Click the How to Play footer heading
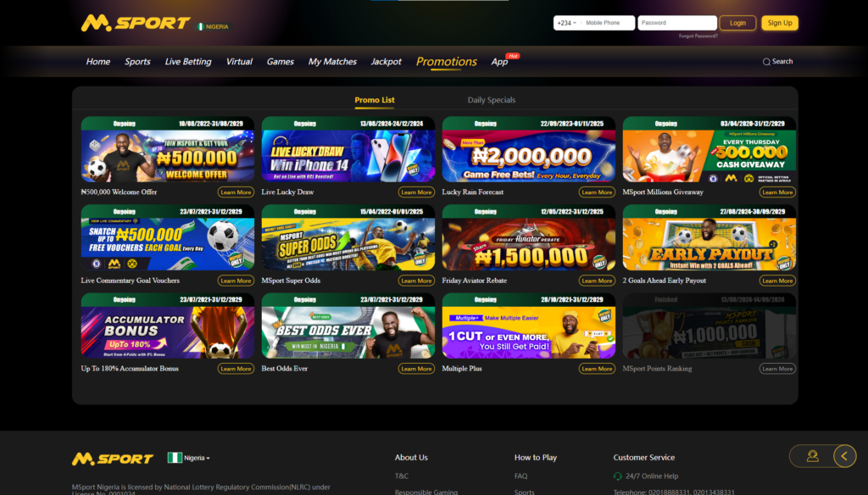 point(536,458)
